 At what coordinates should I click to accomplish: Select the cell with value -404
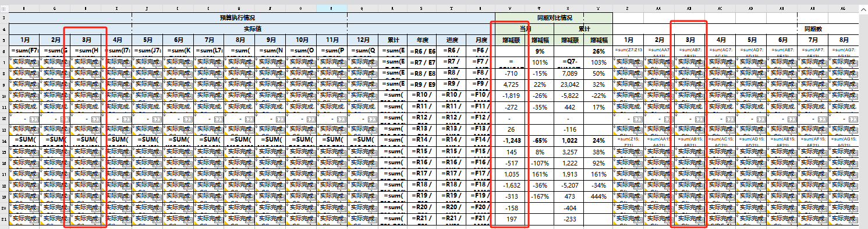tap(569, 208)
